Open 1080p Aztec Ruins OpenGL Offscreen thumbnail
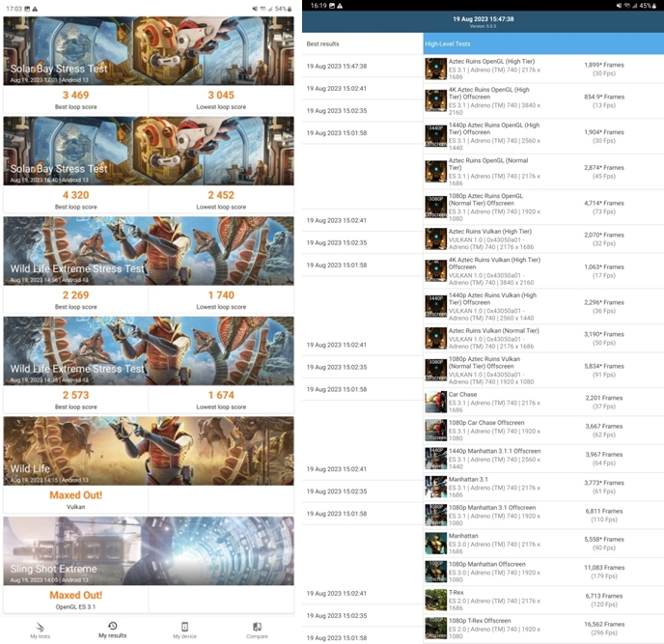 click(x=436, y=208)
